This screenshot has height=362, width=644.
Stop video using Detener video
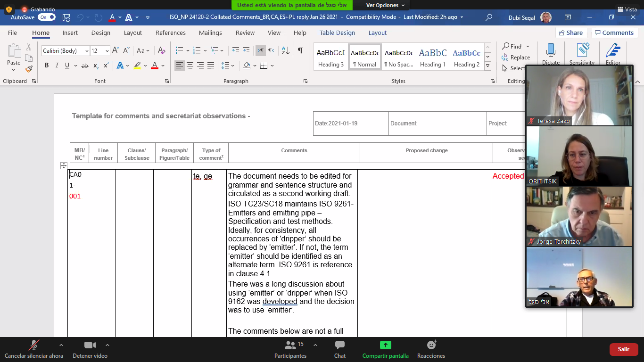tap(90, 349)
